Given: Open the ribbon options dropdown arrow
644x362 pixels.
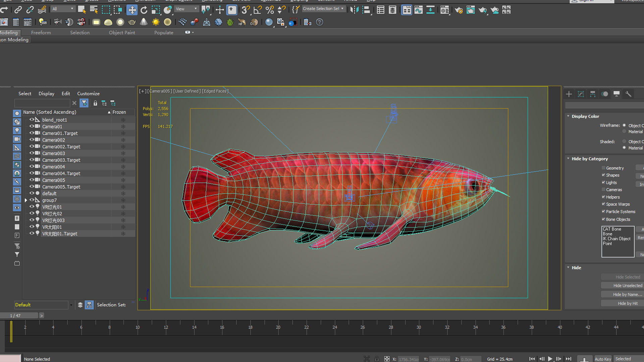Looking at the screenshot, I should click(193, 33).
